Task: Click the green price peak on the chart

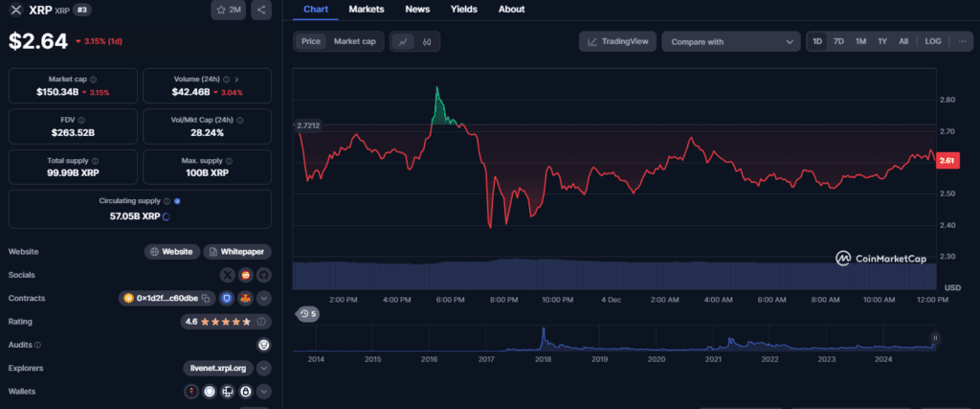Action: (x=436, y=89)
